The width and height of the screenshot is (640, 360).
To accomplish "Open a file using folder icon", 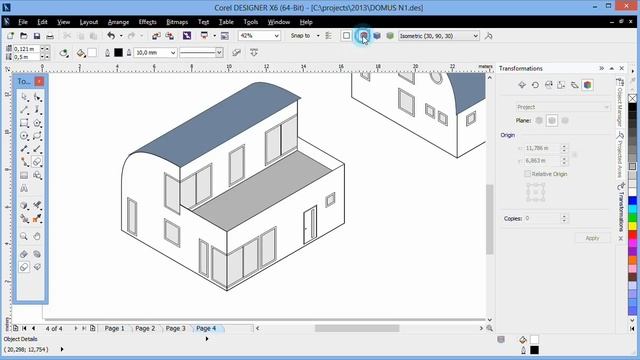I will pos(24,36).
